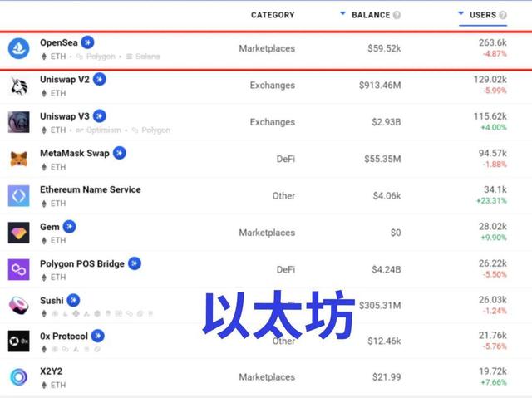Click the 94.57k users value

point(493,153)
